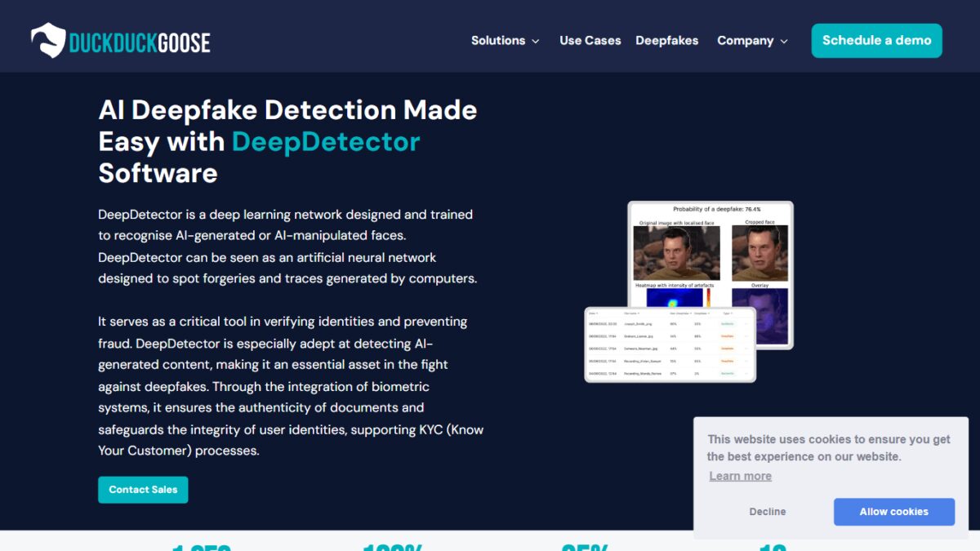The width and height of the screenshot is (980, 551).
Task: Click the AI Deepfake Detection Made Easy heading
Action: [x=287, y=141]
